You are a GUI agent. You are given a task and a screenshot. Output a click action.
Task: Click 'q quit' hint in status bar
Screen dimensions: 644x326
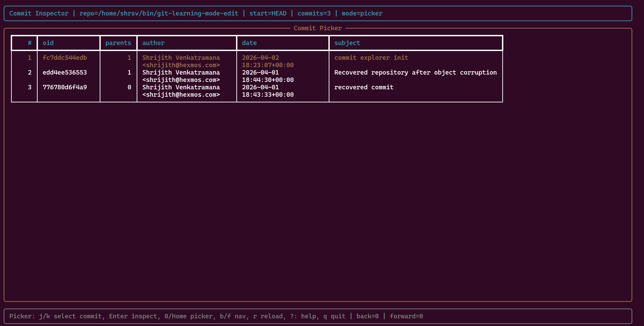pyautogui.click(x=334, y=316)
